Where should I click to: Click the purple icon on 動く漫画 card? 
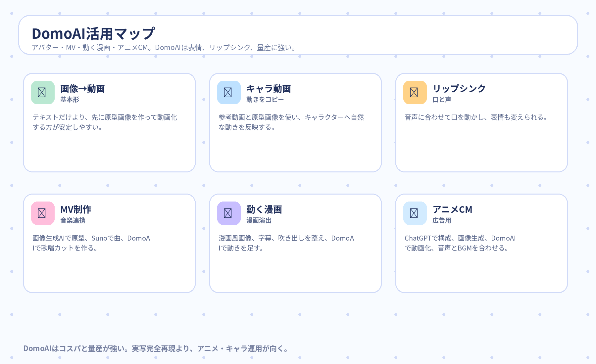click(x=229, y=213)
